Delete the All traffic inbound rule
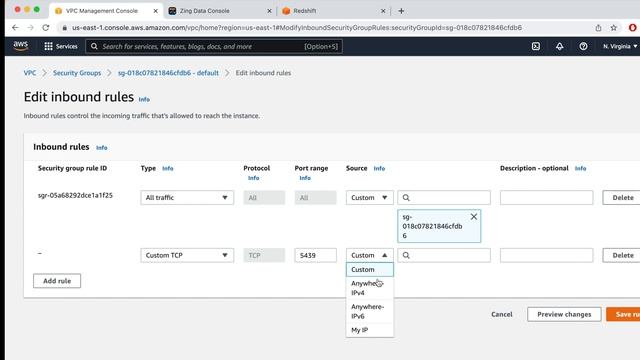This screenshot has width=640, height=360. click(622, 198)
